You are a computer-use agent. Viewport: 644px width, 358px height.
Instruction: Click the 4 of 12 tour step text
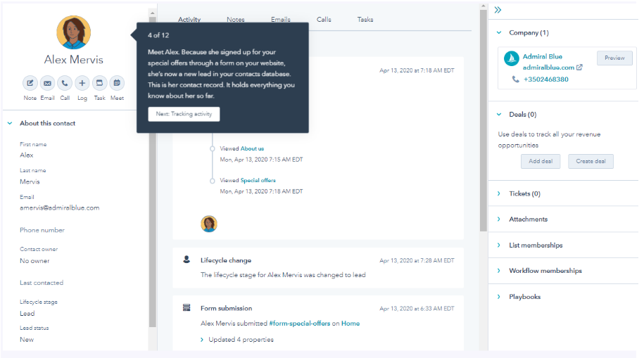coord(158,35)
